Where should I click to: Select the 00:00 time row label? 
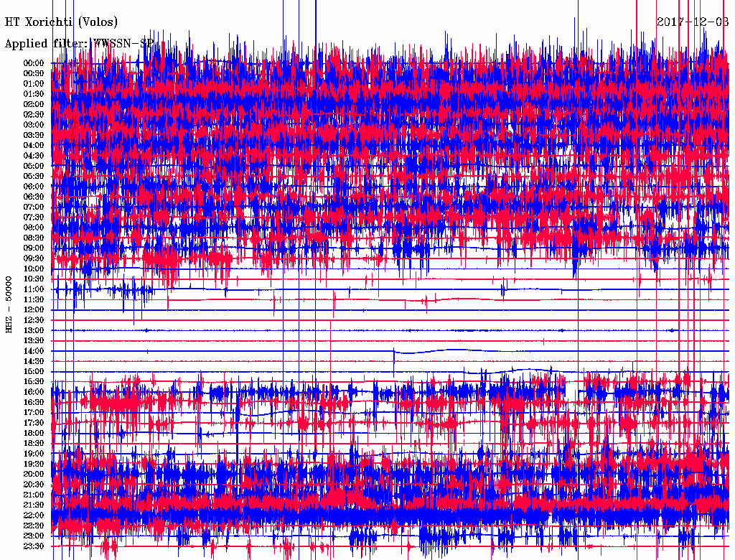(34, 63)
